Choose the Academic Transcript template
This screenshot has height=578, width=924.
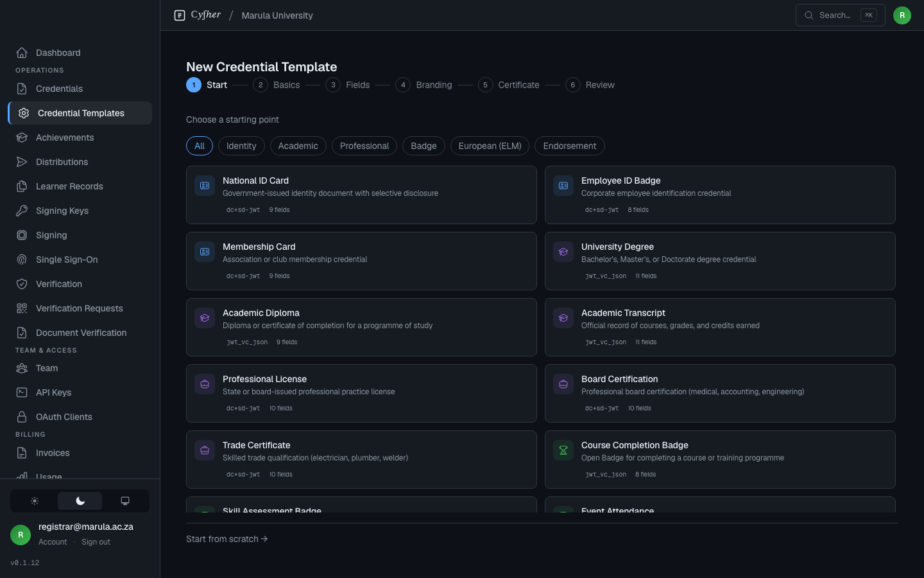pyautogui.click(x=720, y=327)
